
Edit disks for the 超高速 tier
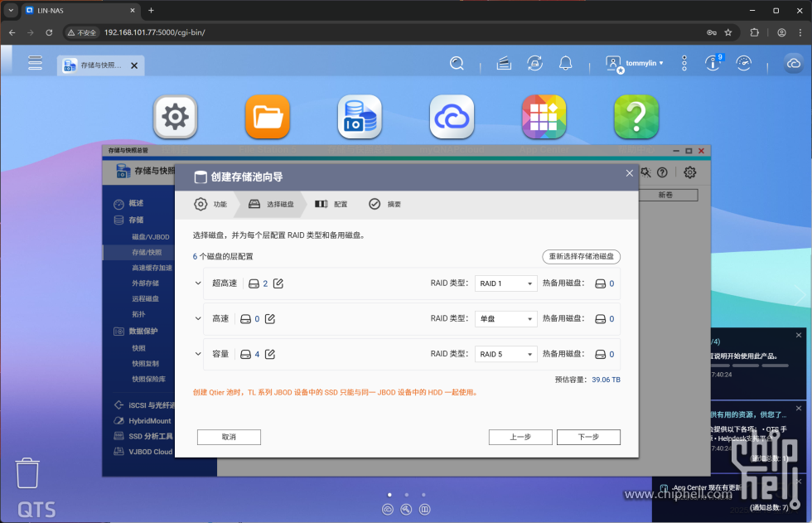point(278,283)
